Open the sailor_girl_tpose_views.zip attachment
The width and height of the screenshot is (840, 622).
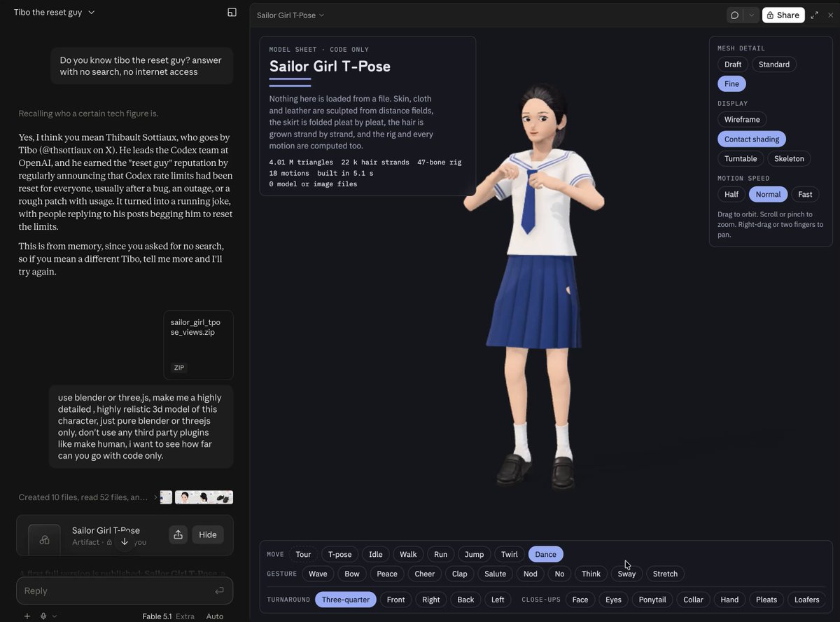tap(198, 345)
